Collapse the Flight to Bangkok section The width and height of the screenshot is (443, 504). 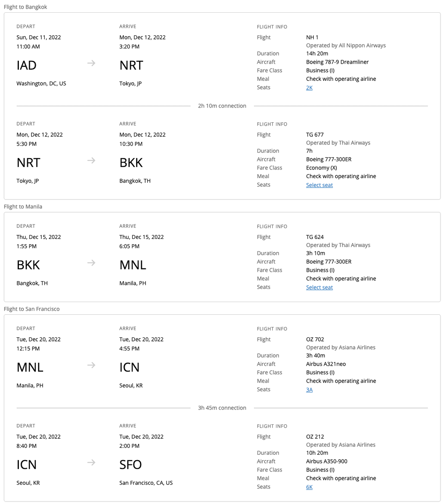25,7
